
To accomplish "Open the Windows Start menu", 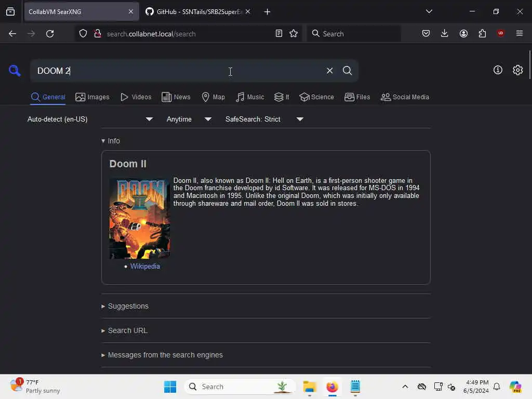I will coord(170,387).
